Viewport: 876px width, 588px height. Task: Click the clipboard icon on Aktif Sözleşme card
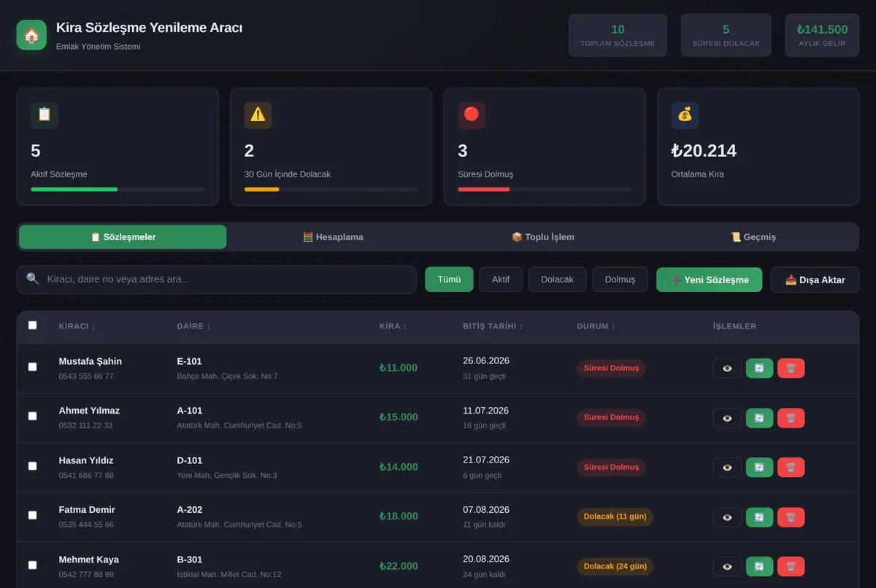pos(45,115)
